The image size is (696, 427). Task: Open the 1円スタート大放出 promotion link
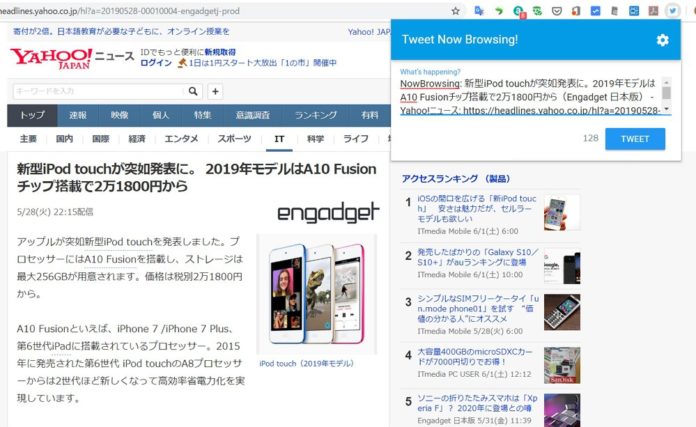click(263, 63)
